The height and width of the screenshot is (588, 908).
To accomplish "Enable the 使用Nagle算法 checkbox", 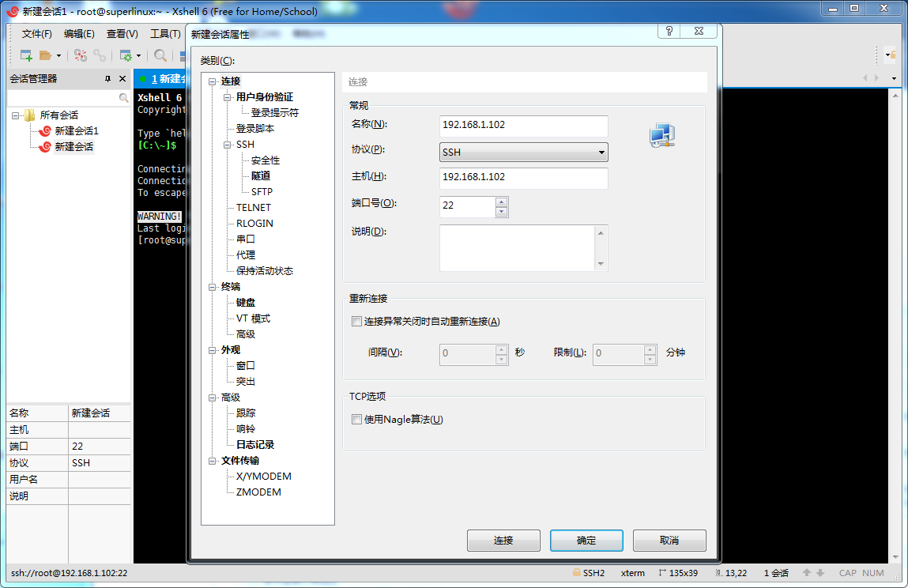I will 356,420.
